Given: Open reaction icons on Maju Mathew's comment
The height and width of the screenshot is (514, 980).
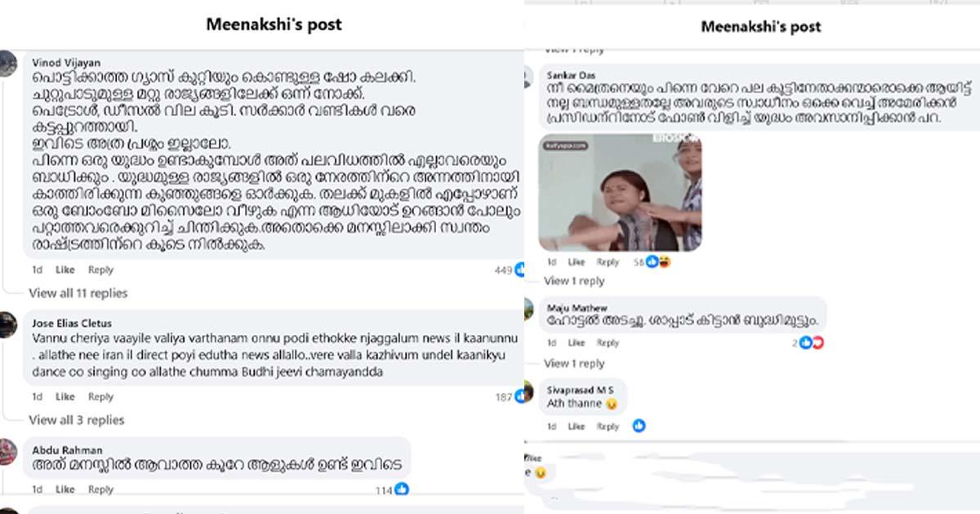Looking at the screenshot, I should 812,343.
